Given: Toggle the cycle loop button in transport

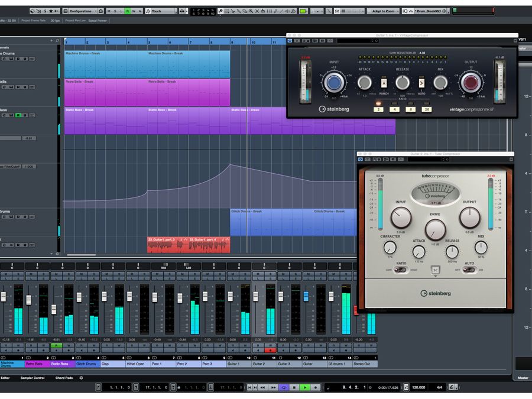Looking at the screenshot, I should pyautogui.click(x=284, y=387).
